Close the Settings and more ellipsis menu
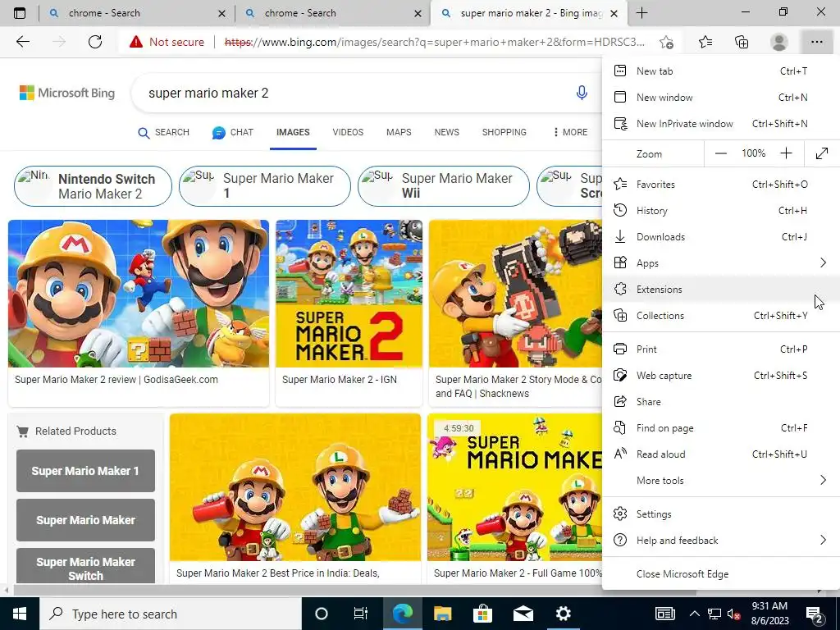This screenshot has height=630, width=840. tap(816, 42)
